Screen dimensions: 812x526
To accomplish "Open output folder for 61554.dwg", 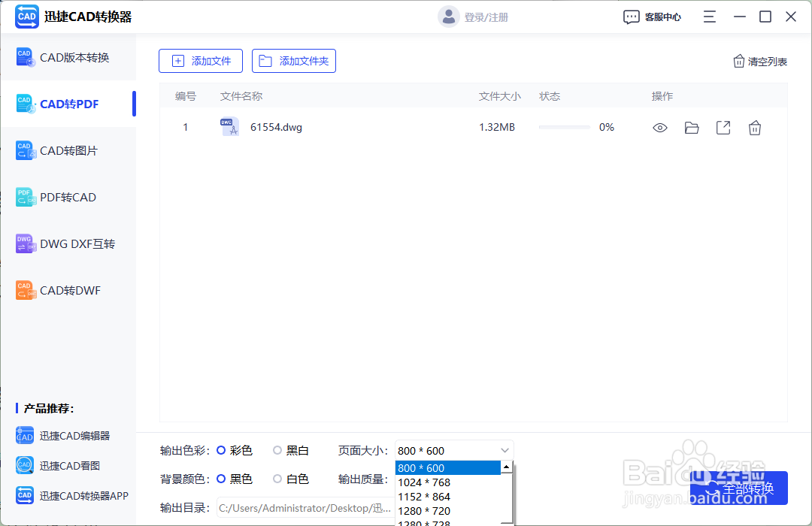I will (692, 128).
